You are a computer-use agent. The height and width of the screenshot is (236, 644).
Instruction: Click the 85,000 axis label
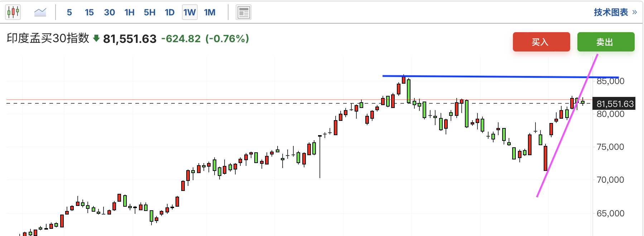(x=610, y=81)
